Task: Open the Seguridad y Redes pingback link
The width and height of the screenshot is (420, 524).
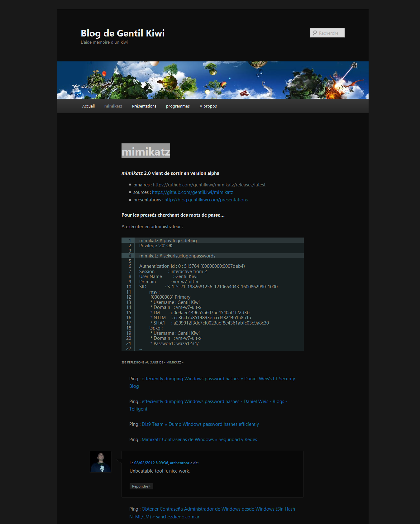Action: pyautogui.click(x=199, y=440)
